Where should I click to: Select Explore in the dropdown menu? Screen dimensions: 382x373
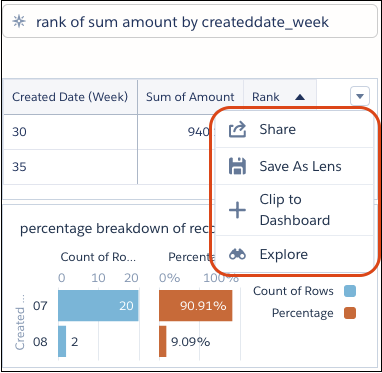click(x=294, y=255)
